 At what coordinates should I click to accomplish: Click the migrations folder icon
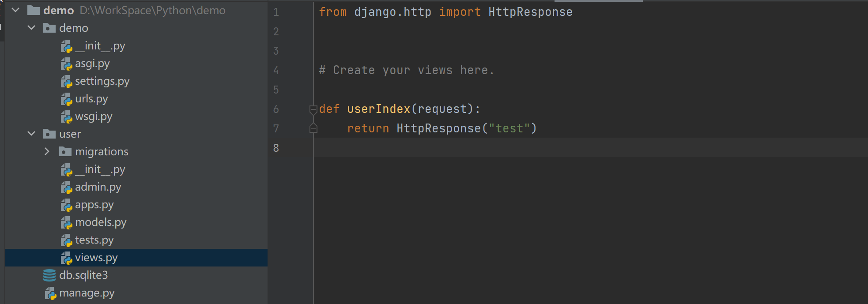point(65,152)
